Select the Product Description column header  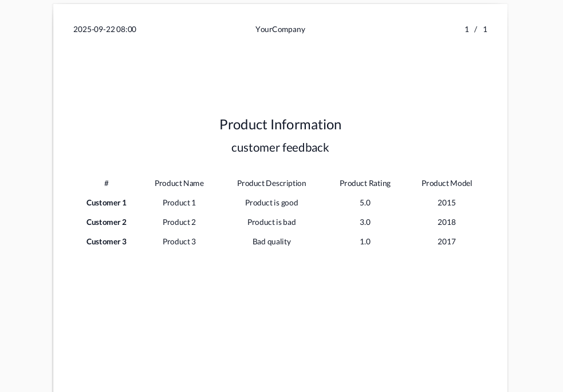click(x=271, y=183)
